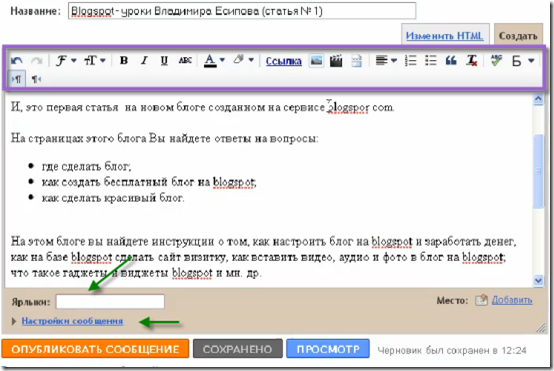Toggle bold formatting

pos(124,61)
